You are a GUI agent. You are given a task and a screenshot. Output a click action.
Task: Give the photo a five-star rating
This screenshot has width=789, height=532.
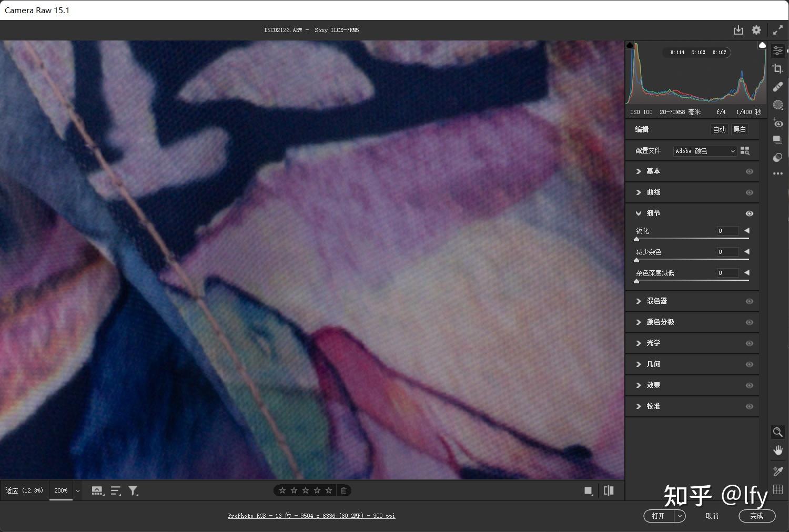(329, 490)
